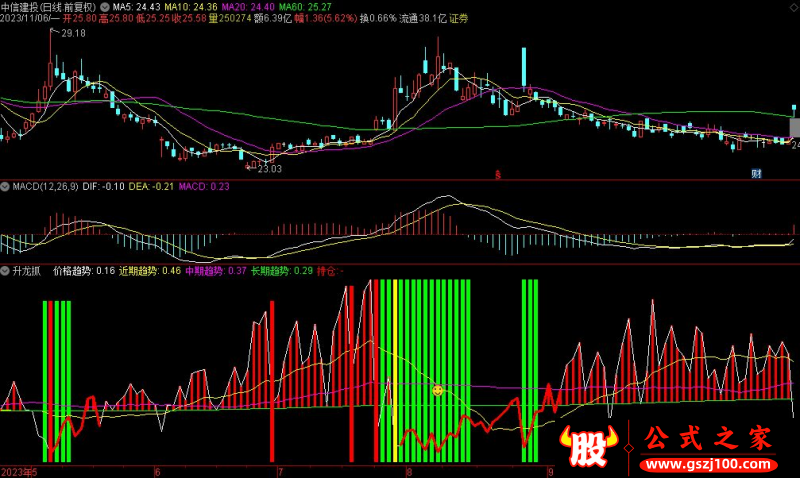This screenshot has width=800, height=478.
Task: Click month 9 on the time axis
Action: click(x=550, y=470)
